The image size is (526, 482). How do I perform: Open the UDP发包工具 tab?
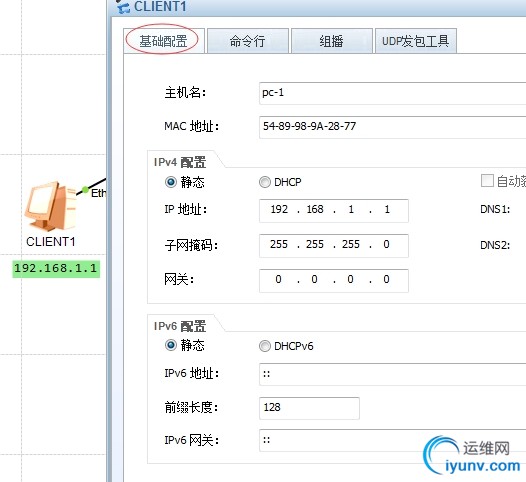(416, 41)
